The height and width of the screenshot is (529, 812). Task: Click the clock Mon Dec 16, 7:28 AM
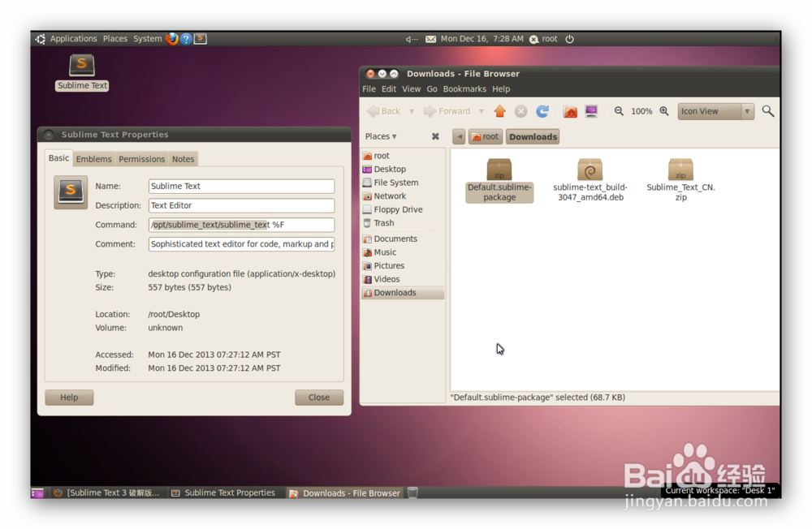coord(482,39)
